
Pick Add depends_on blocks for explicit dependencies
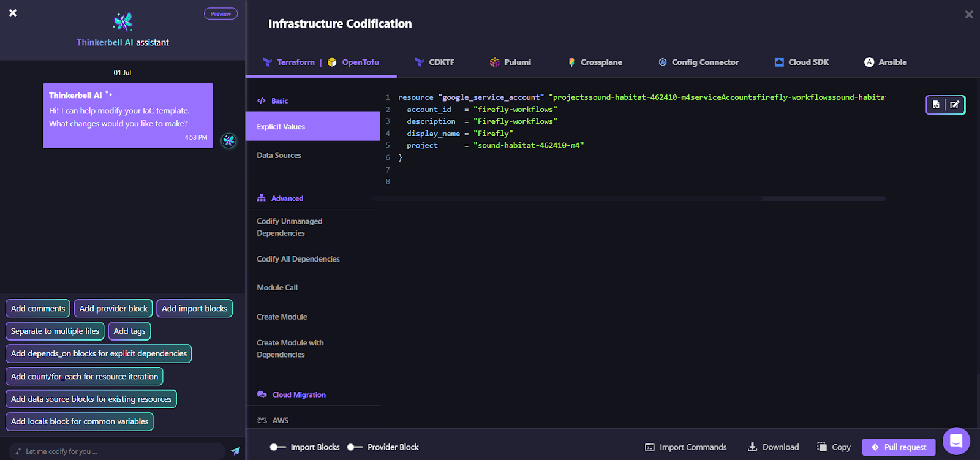99,353
